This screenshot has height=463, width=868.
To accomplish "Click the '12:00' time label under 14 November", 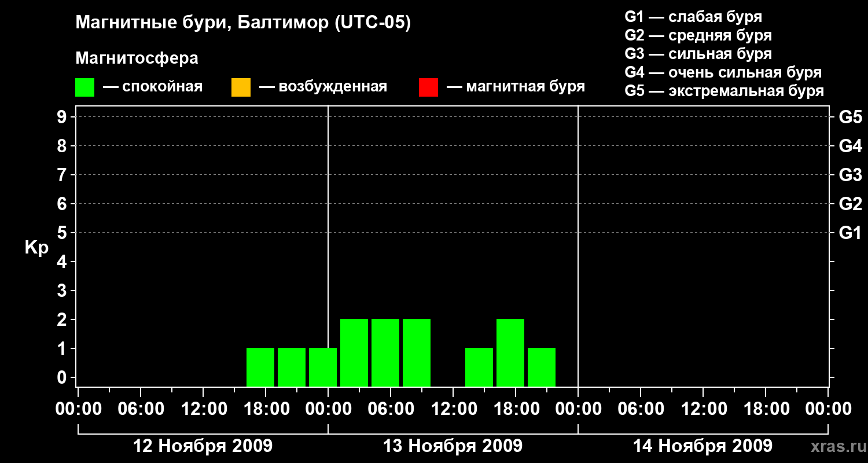I will pyautogui.click(x=703, y=409).
